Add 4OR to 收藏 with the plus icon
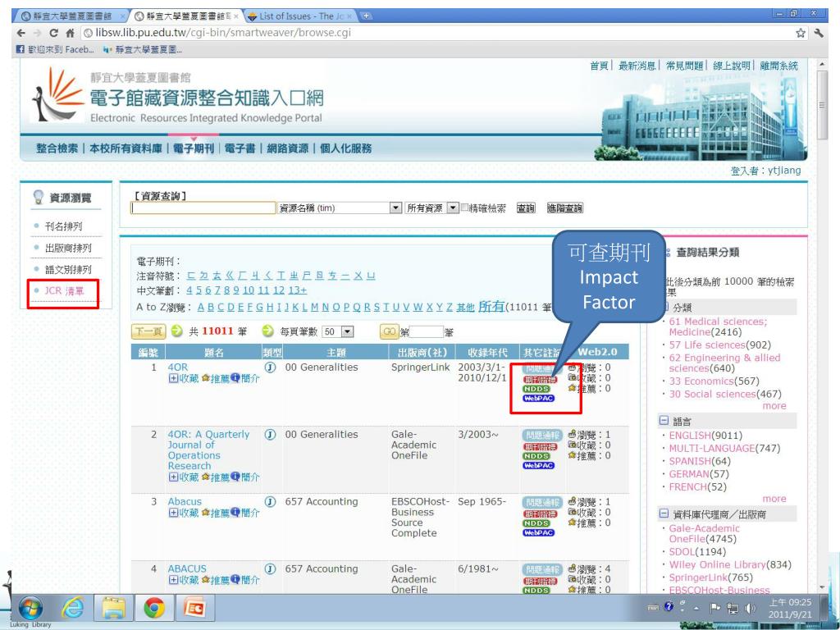Image resolution: width=840 pixels, height=630 pixels. (184, 378)
